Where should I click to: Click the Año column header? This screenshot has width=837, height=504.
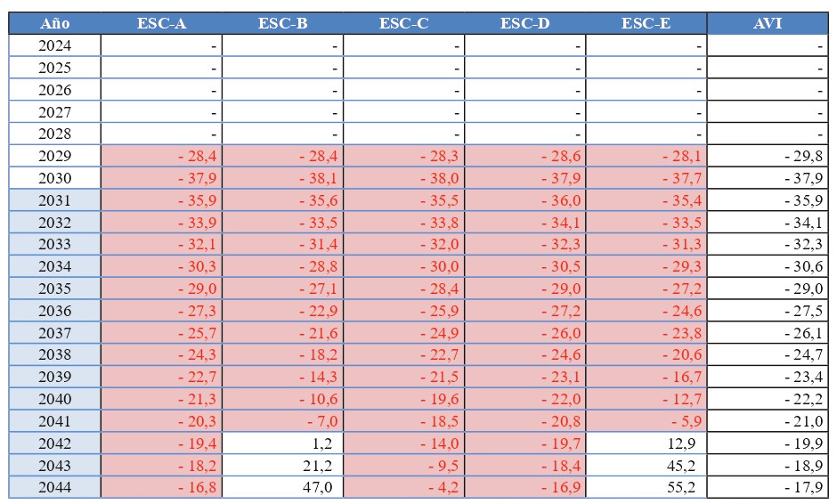click(x=55, y=24)
